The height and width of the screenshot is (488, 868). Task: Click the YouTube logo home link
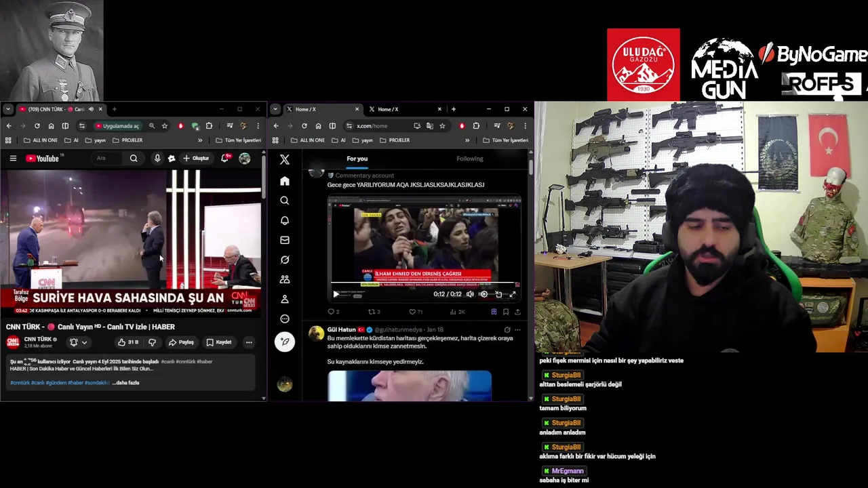(44, 158)
